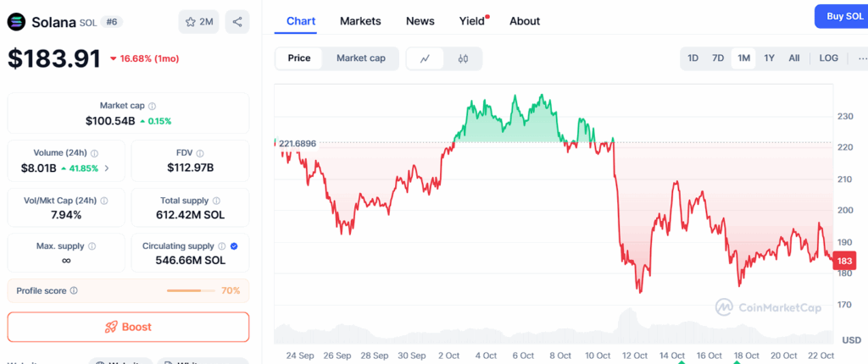Select the 1Y time range
The width and height of the screenshot is (868, 364).
[x=769, y=58]
